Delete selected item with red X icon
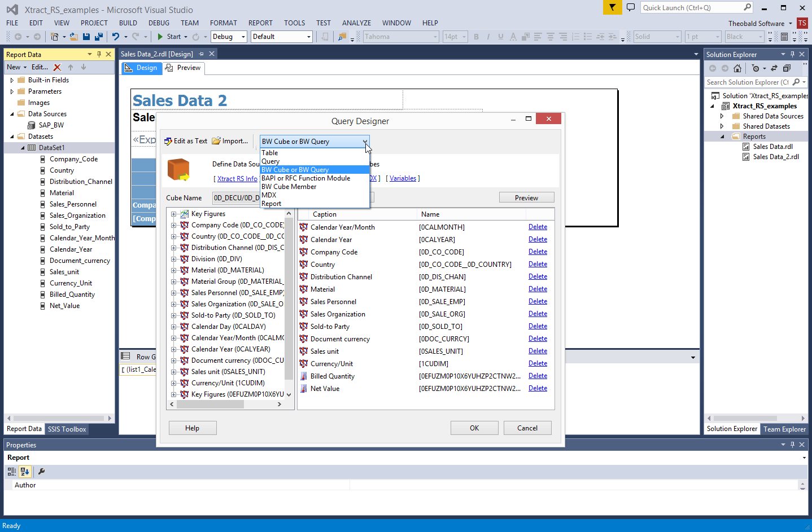Image resolution: width=812 pixels, height=532 pixels. [x=57, y=67]
